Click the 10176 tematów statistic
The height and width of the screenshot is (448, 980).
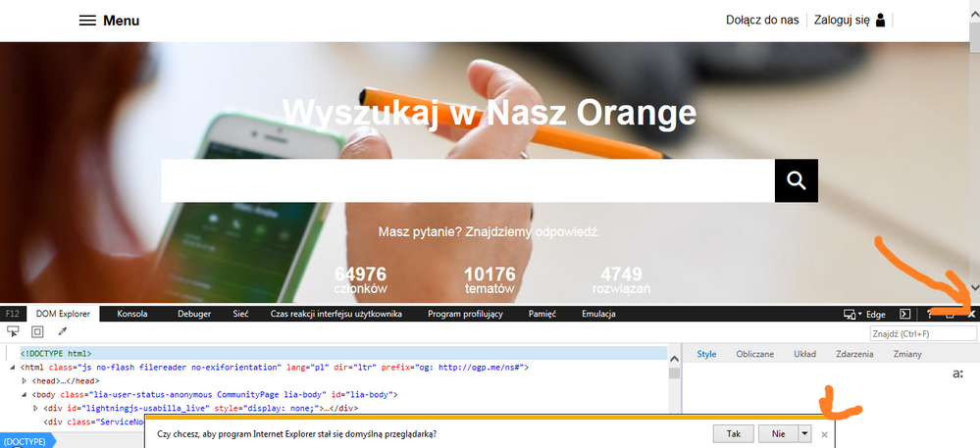[x=490, y=280]
